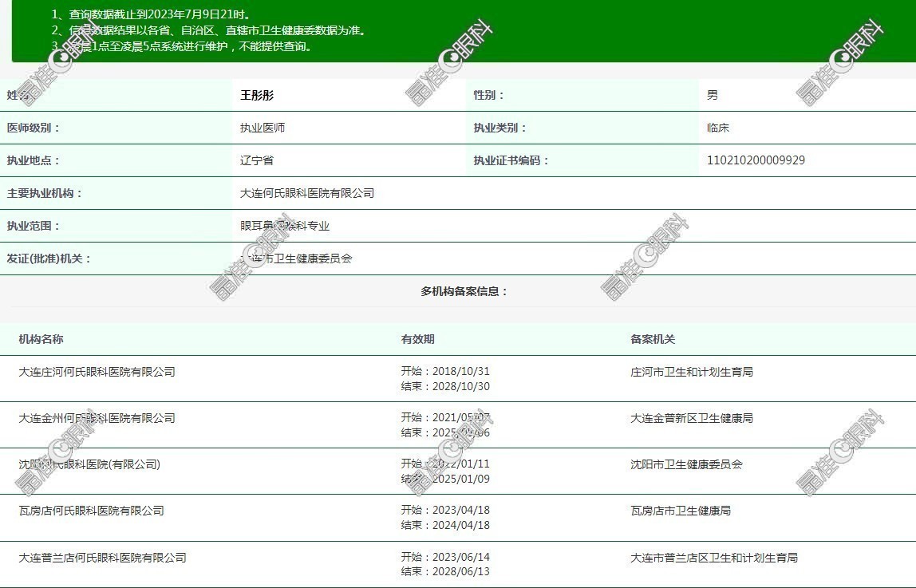
Task: Select 大连金普新区卫生健康局 authority
Action: (x=692, y=418)
